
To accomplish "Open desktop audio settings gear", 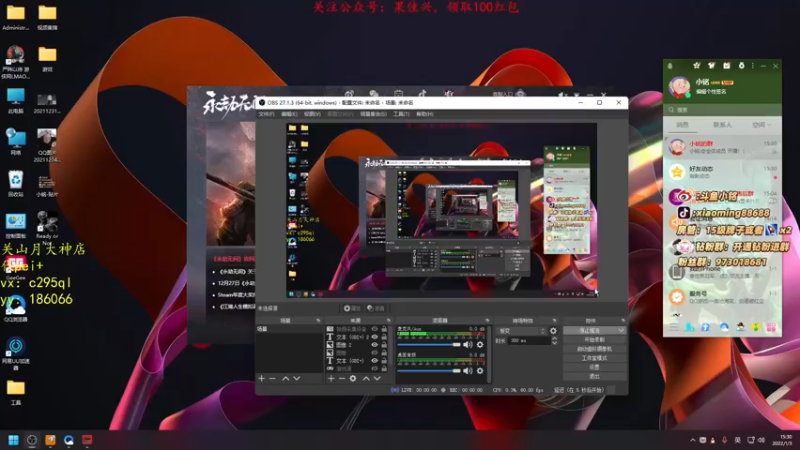I will pos(480,371).
